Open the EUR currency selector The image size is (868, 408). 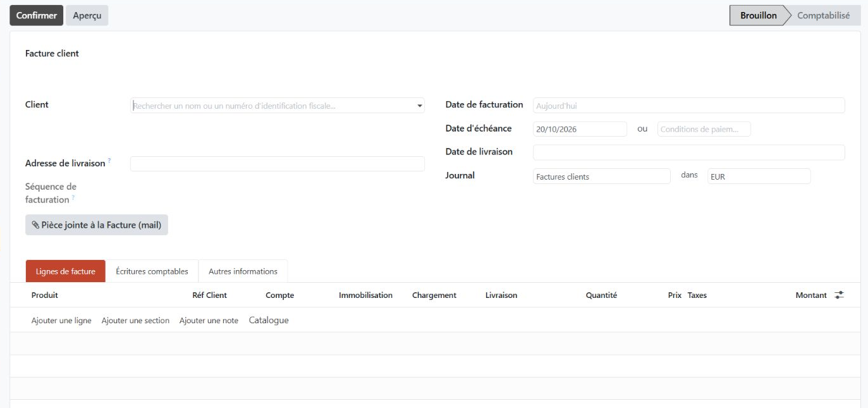[x=759, y=176]
